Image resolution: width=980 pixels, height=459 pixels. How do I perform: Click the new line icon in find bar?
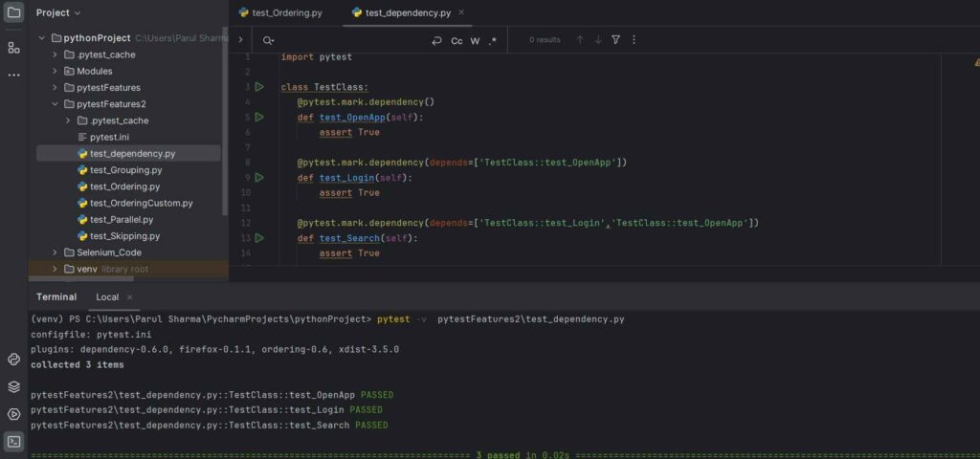point(436,40)
